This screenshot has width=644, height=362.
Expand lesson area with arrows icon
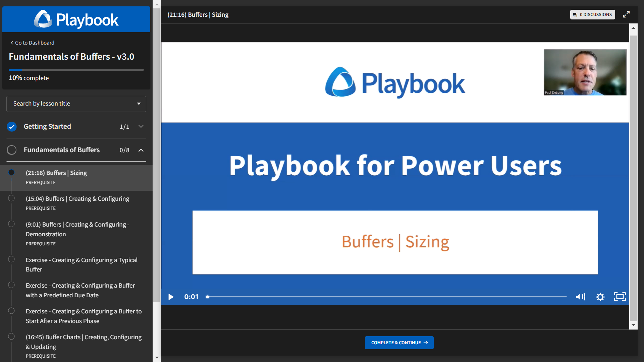626,14
